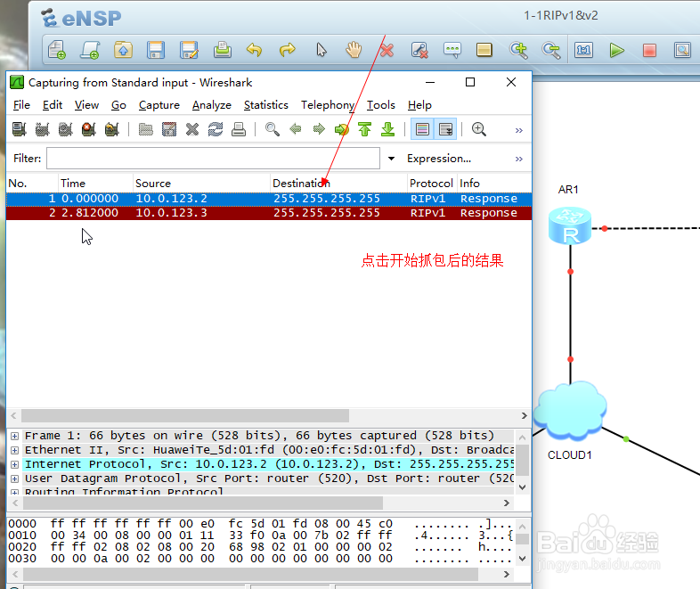Click the Expression... button
Viewport: 700px width, 589px height.
tap(439, 159)
